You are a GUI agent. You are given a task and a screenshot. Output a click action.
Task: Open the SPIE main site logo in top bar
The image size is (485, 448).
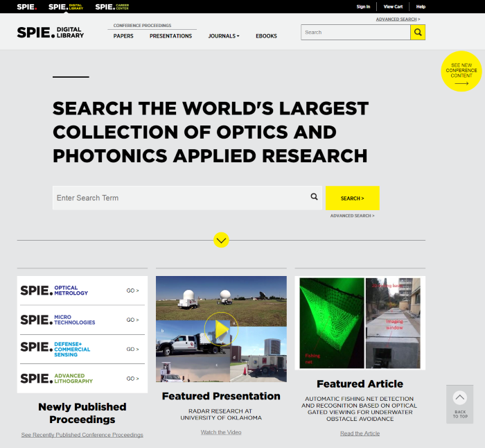[26, 7]
